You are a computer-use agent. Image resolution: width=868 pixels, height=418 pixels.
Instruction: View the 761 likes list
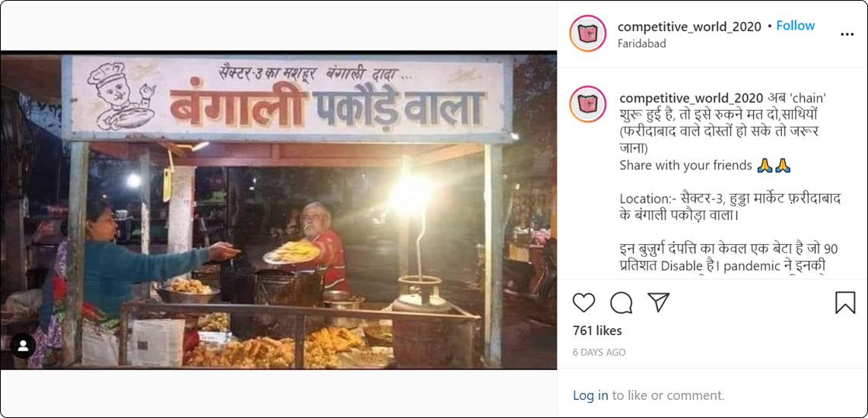coord(597,331)
